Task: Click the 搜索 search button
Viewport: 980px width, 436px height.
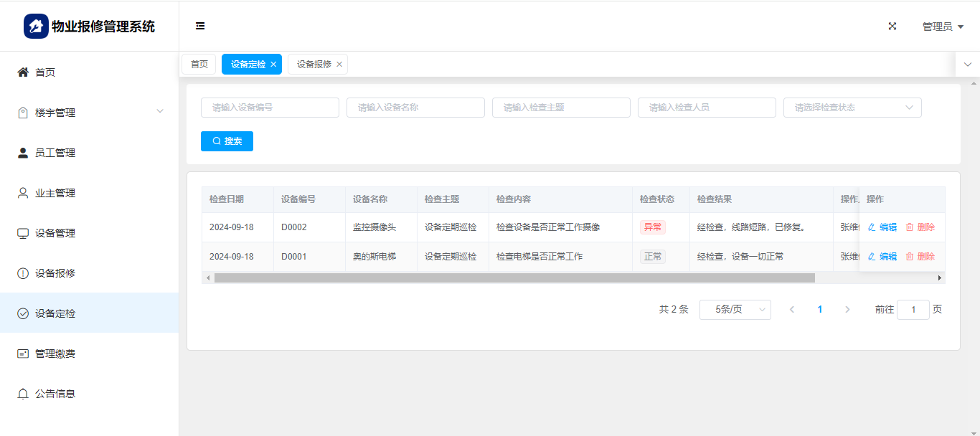Action: pyautogui.click(x=227, y=141)
